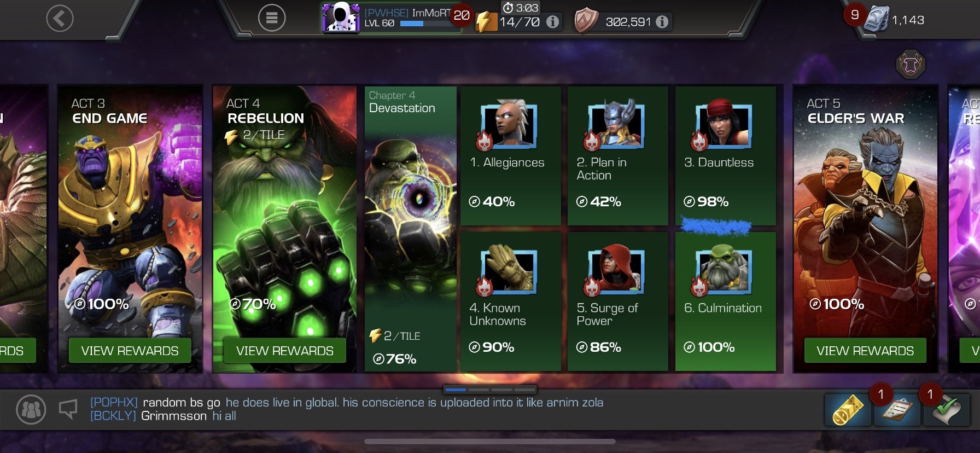980x453 pixels.
Task: Show energy info icon beside 14/70
Action: (553, 22)
